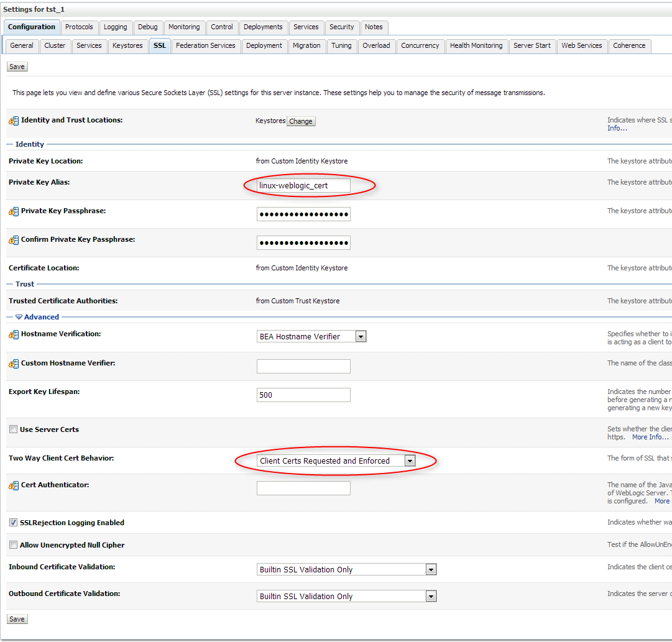Click the icon beside Confirm Private Key Passphrase
This screenshot has width=672, height=642.
pyautogui.click(x=13, y=239)
